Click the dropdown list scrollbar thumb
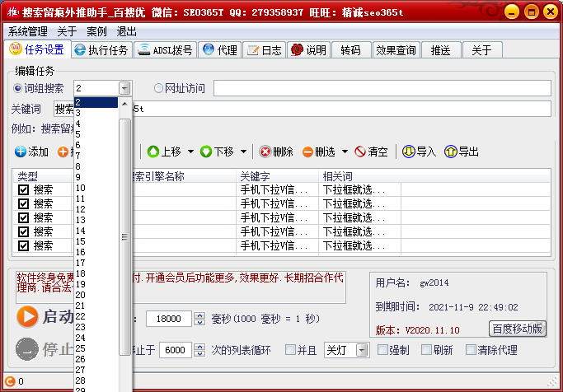Image resolution: width=563 pixels, height=392 pixels. 124,237
